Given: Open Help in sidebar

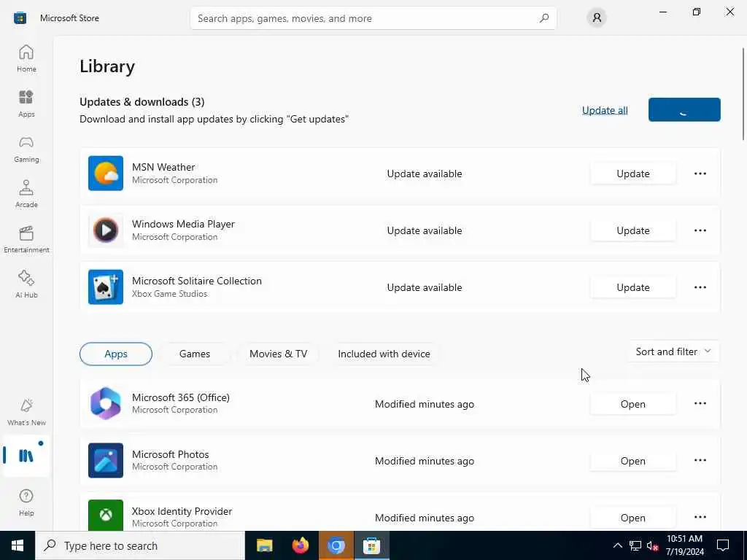Looking at the screenshot, I should click(x=26, y=503).
